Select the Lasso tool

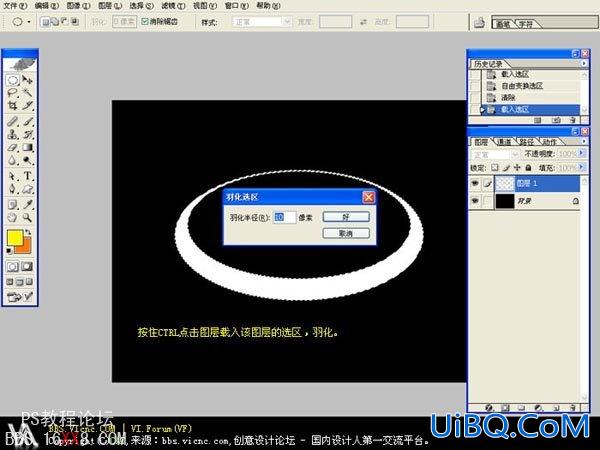click(x=12, y=93)
